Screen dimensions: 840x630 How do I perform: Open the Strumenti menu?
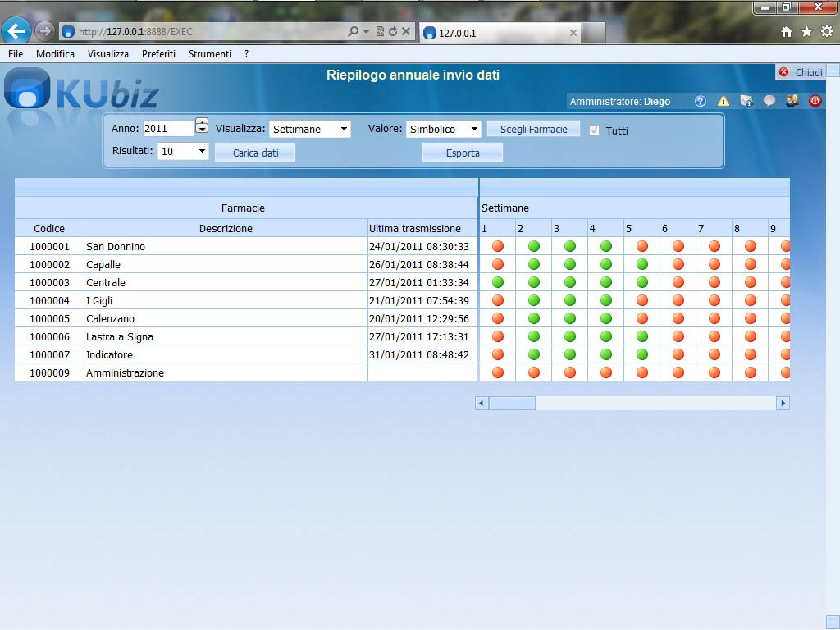(x=209, y=54)
